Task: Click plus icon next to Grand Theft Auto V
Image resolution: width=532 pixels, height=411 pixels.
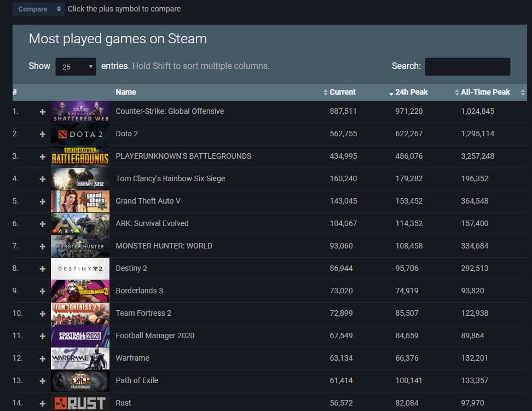Action: click(x=42, y=201)
